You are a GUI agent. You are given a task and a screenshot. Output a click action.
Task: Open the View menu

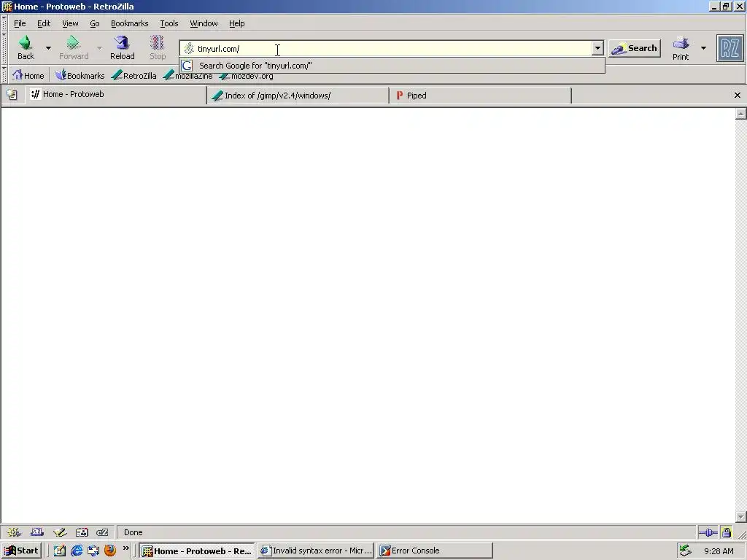(x=70, y=23)
